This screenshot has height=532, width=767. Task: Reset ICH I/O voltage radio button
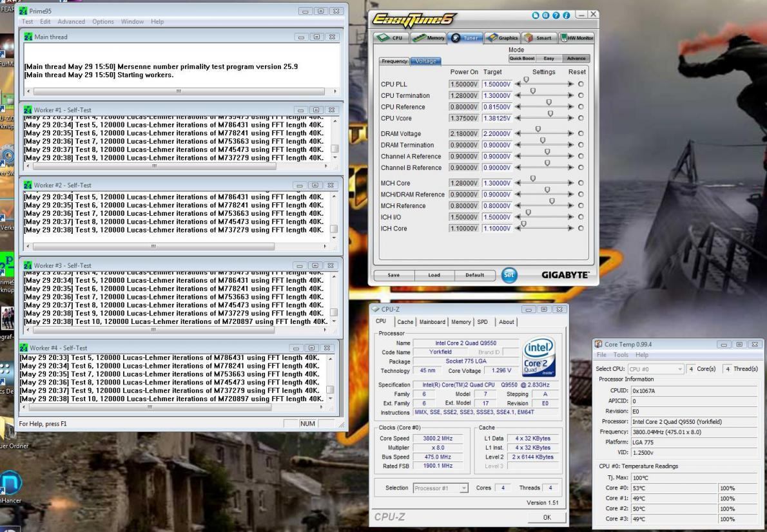[581, 217]
